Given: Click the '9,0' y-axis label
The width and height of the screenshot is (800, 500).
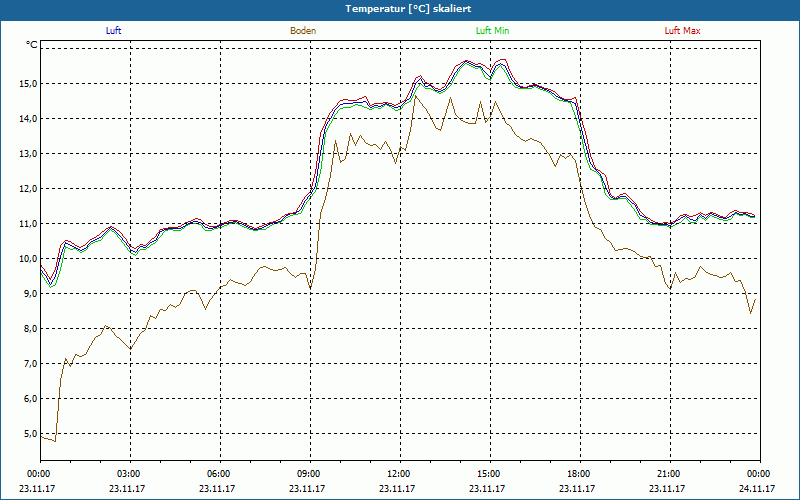Looking at the screenshot, I should 31,293.
